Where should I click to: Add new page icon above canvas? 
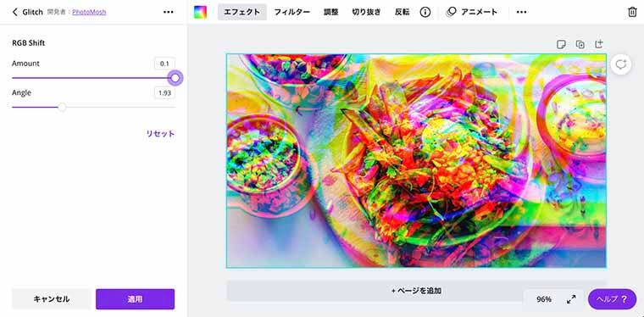[599, 44]
